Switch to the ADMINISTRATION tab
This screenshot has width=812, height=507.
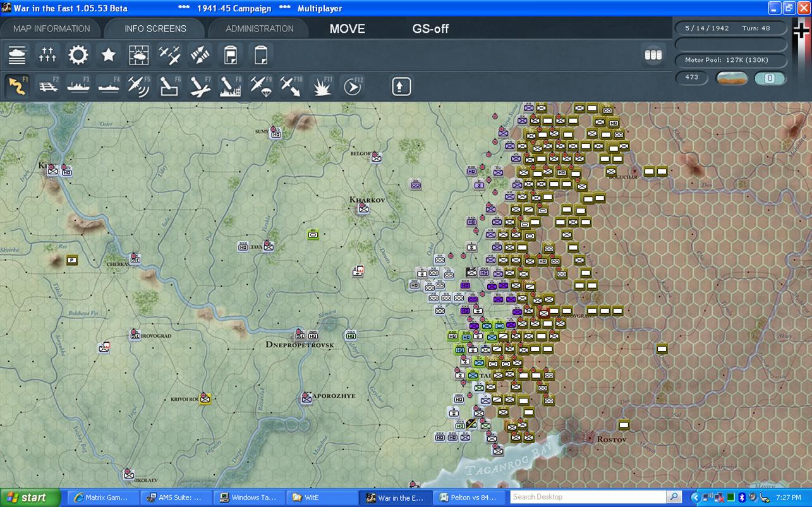259,28
